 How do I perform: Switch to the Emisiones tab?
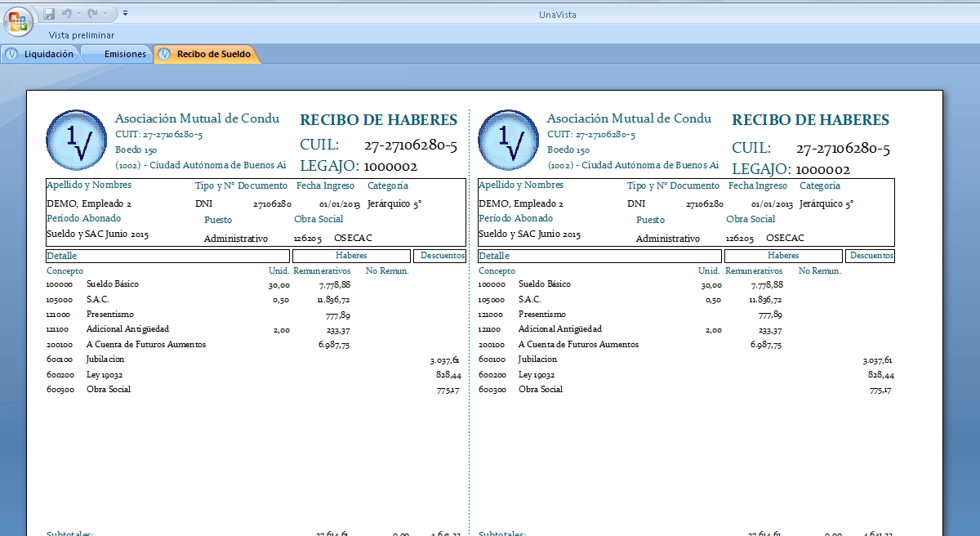(x=124, y=54)
